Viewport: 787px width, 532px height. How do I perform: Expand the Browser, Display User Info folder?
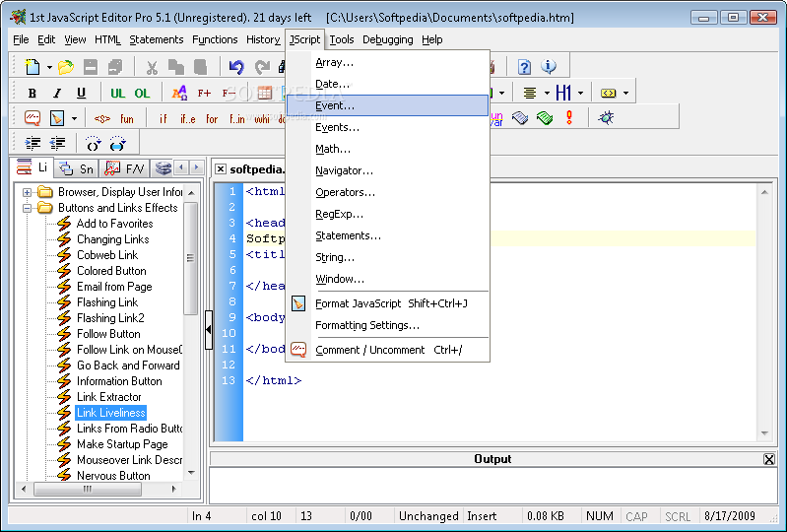pyautogui.click(x=28, y=192)
